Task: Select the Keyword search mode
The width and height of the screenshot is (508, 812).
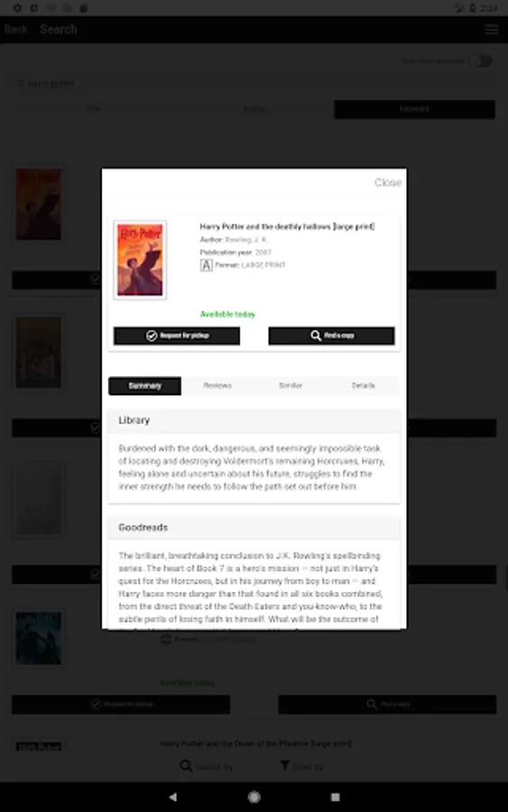Action: point(414,109)
